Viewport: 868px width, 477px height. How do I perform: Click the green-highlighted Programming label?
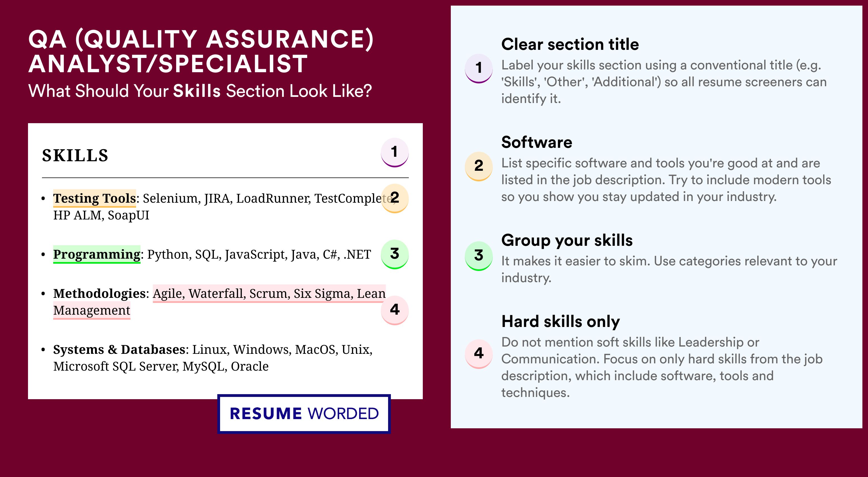point(97,254)
